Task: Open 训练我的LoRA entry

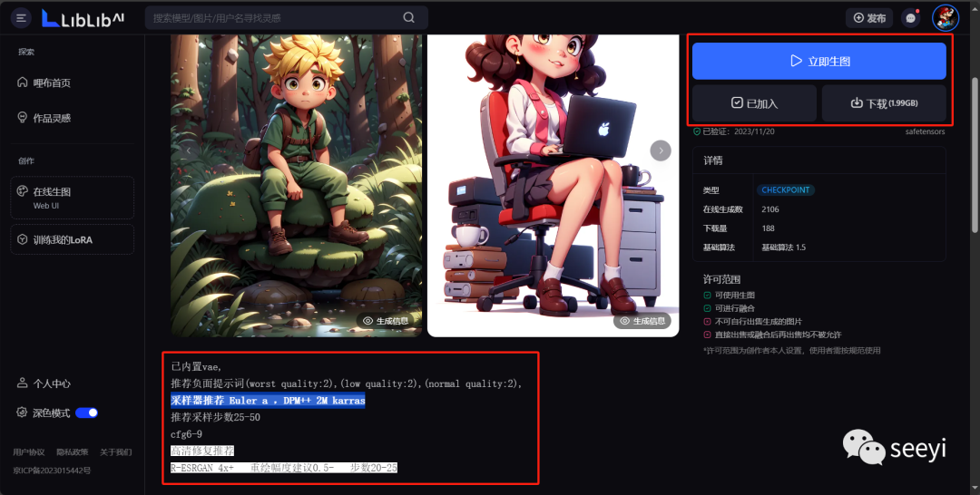Action: coord(72,239)
